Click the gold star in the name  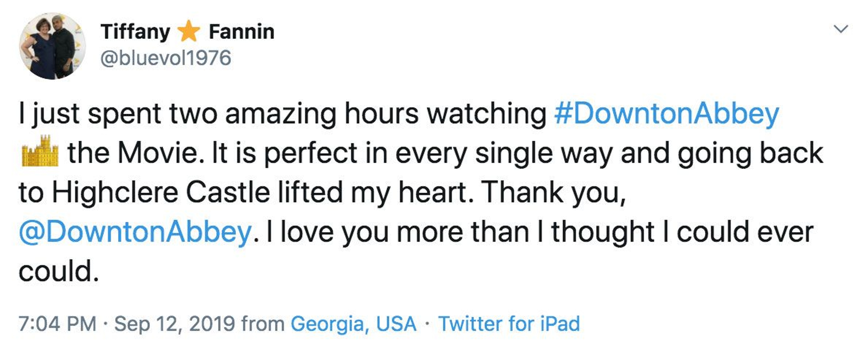189,31
